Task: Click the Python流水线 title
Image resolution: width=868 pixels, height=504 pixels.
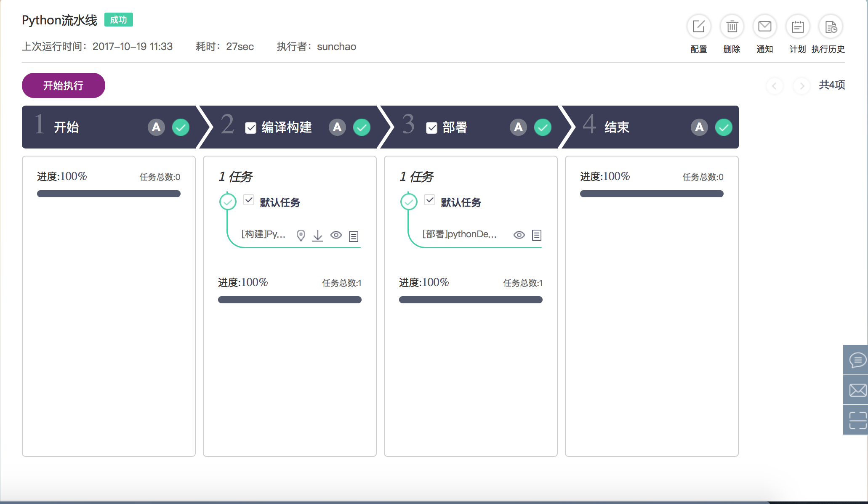Action: (x=59, y=20)
